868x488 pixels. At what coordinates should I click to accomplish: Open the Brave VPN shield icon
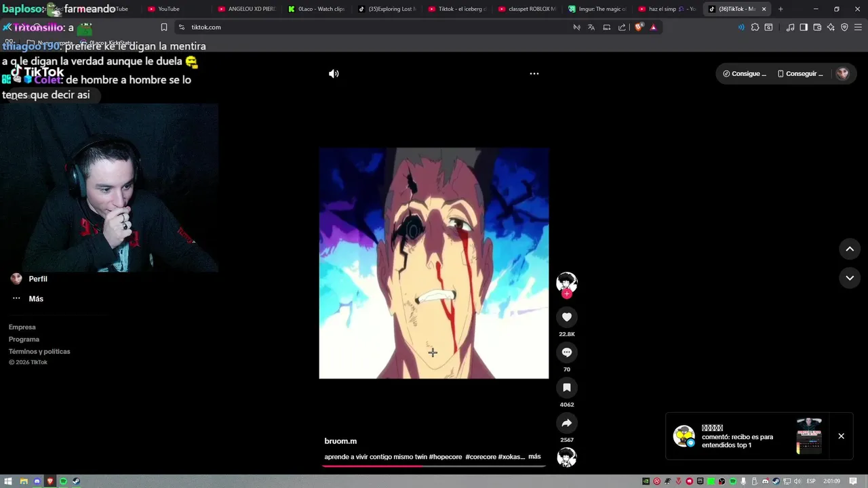pos(844,27)
